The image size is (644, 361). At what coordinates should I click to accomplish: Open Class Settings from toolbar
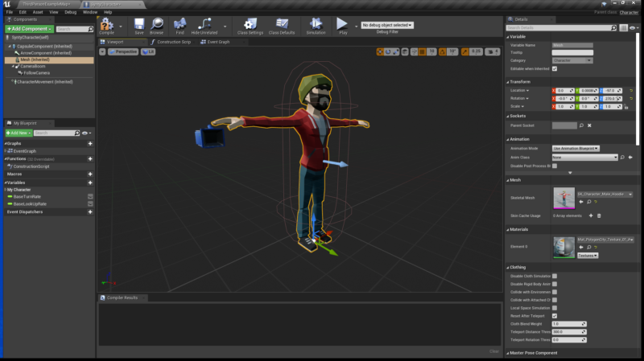(x=250, y=26)
